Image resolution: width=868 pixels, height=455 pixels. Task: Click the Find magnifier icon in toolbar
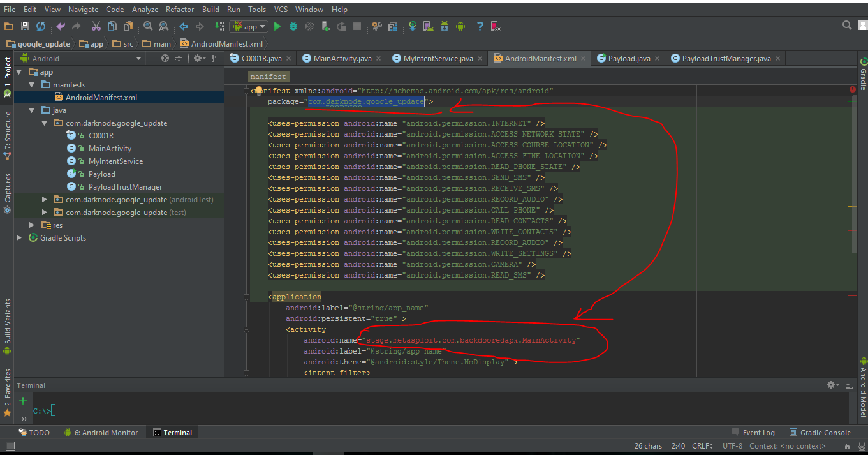click(148, 26)
